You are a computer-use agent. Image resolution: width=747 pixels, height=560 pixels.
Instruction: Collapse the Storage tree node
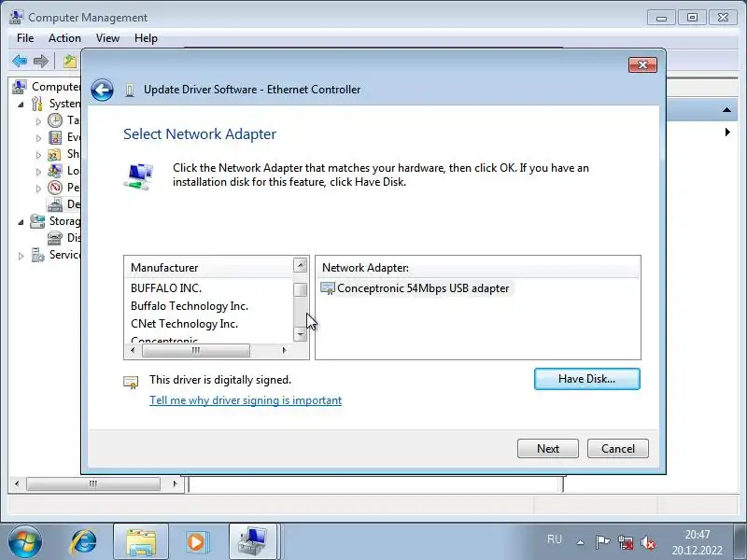(x=21, y=222)
